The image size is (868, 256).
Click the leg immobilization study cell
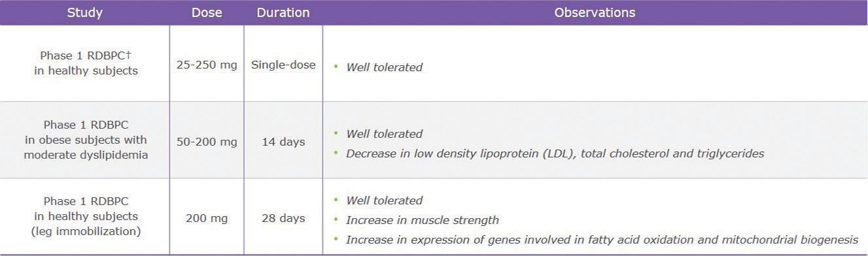[86, 216]
